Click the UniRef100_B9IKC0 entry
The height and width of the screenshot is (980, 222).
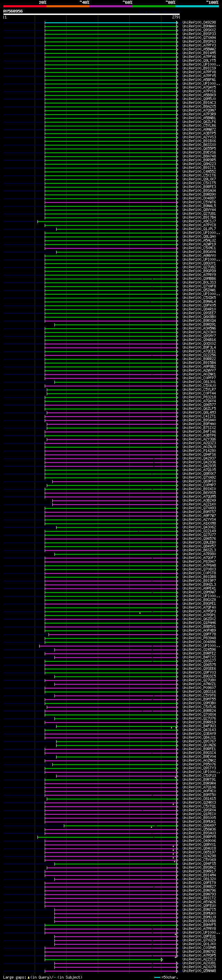point(199,489)
